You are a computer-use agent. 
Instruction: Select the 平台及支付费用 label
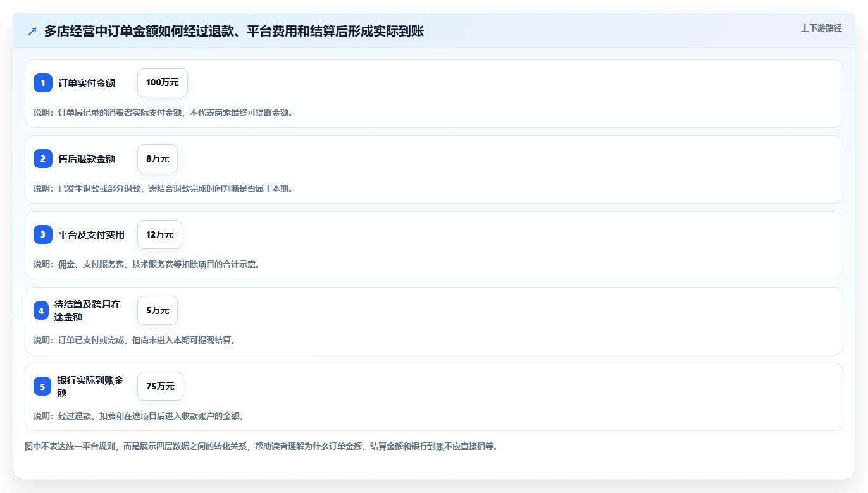pyautogui.click(x=91, y=234)
